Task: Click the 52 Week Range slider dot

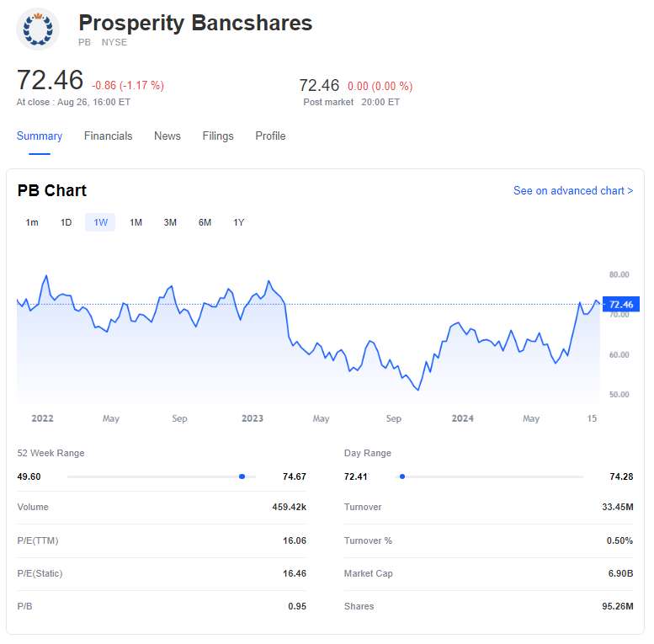Action: 242,476
